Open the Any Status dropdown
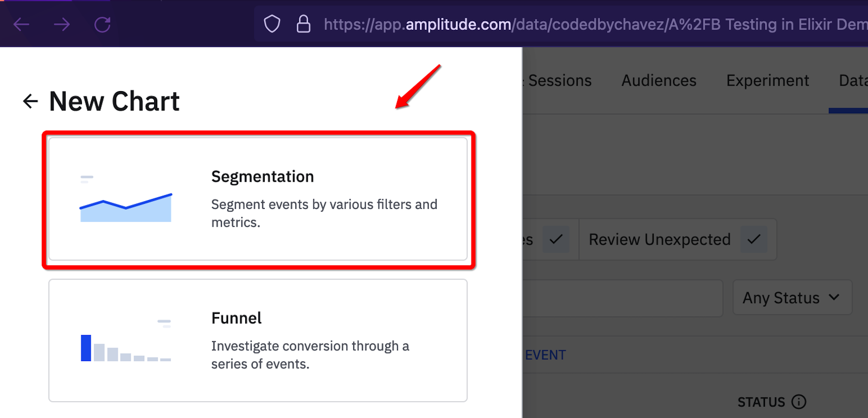This screenshot has width=868, height=418. 792,298
